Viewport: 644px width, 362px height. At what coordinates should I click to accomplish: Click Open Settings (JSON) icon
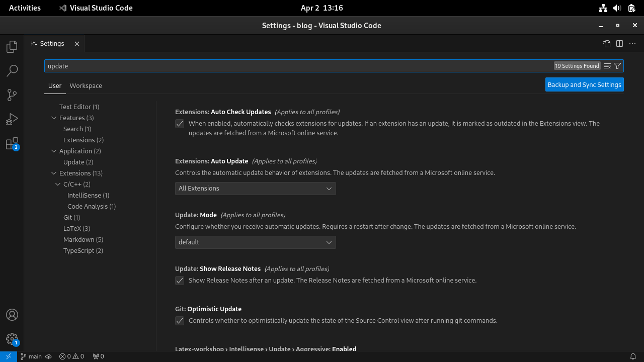tap(607, 44)
